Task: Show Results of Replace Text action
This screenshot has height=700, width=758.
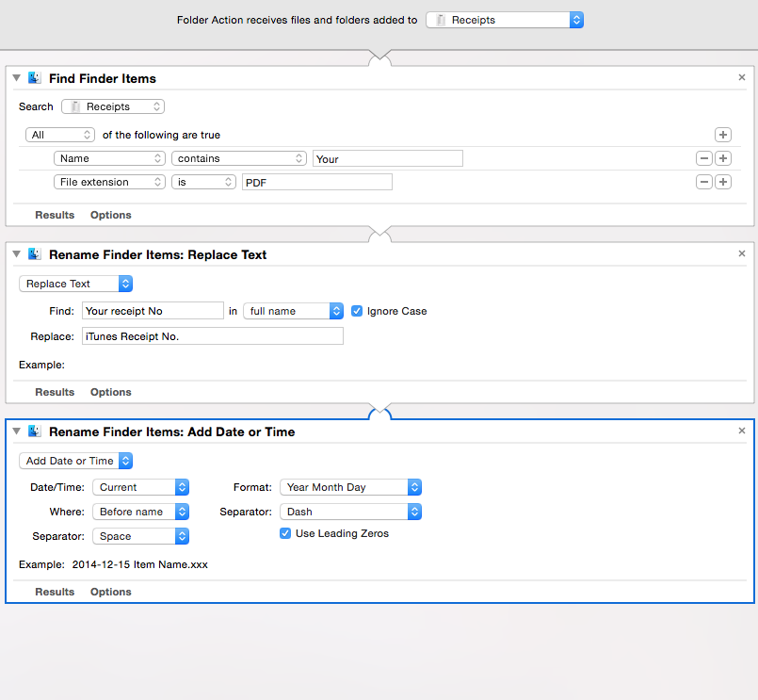Action: (55, 392)
